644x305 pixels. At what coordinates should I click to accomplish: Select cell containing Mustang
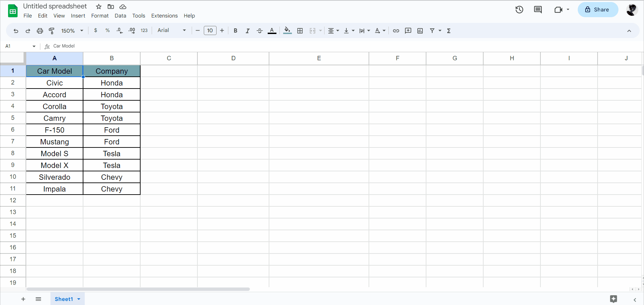click(x=54, y=141)
